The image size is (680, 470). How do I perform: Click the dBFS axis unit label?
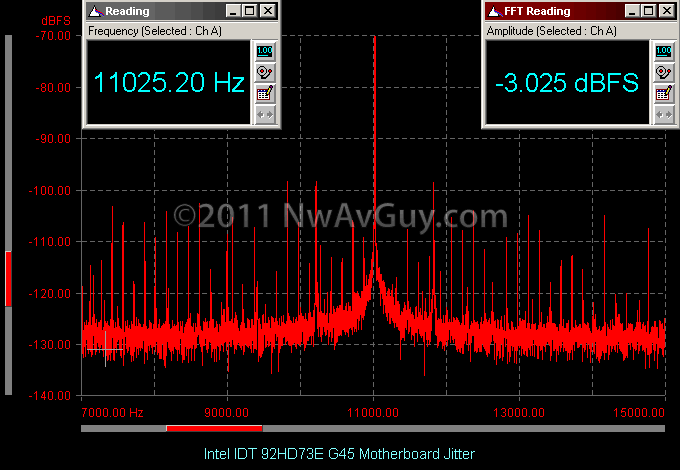(56, 21)
